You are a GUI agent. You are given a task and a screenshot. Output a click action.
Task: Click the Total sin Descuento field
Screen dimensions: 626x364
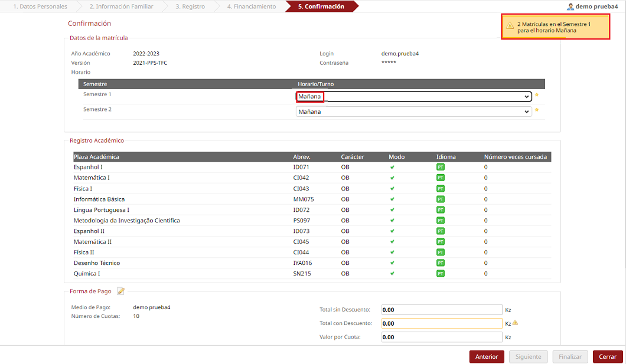pyautogui.click(x=441, y=310)
